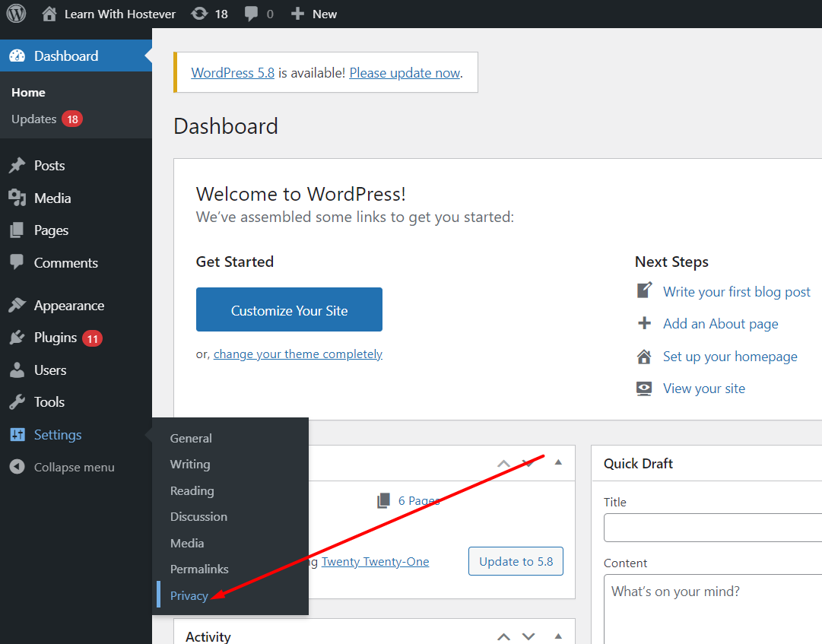Click the Users person icon

pos(17,370)
